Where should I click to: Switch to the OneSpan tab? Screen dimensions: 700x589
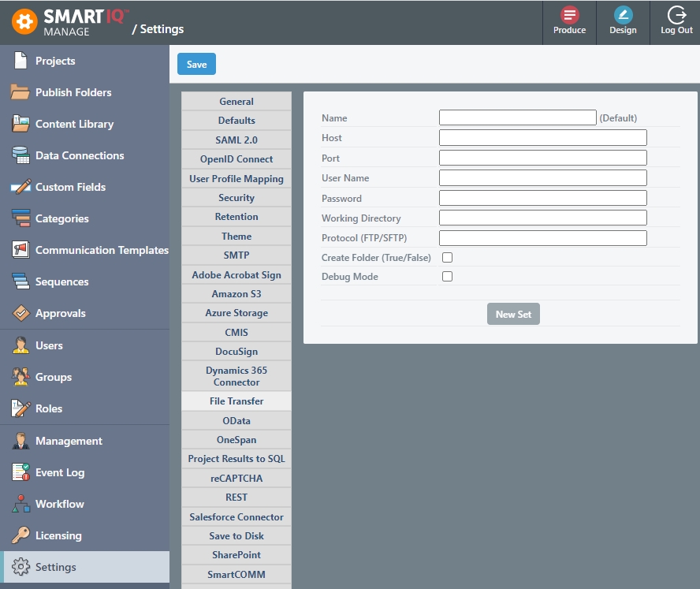click(236, 440)
